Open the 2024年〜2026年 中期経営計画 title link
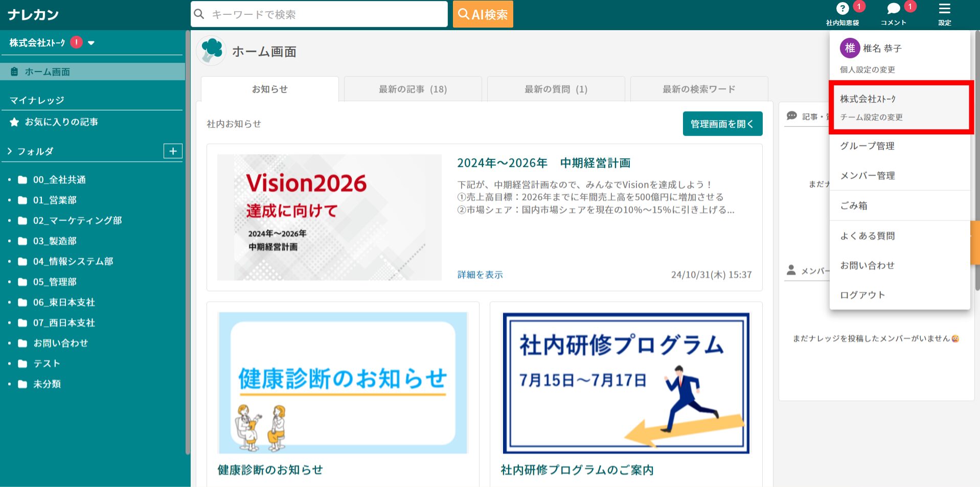 tap(543, 163)
